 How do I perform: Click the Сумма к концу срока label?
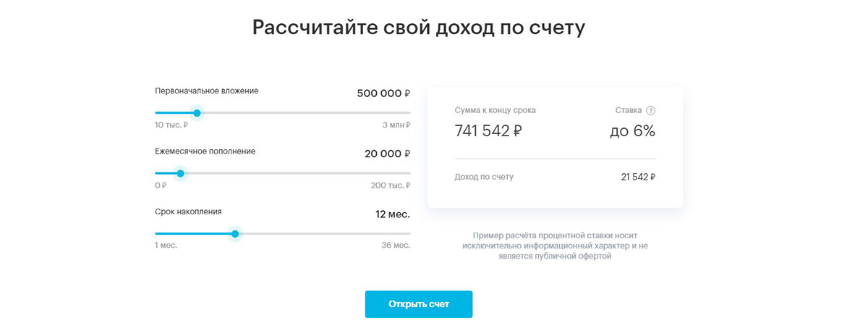495,111
